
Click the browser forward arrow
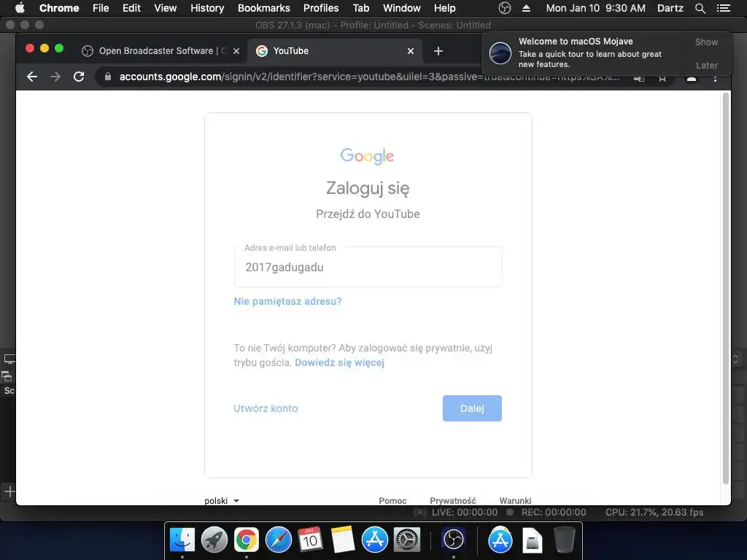55,77
